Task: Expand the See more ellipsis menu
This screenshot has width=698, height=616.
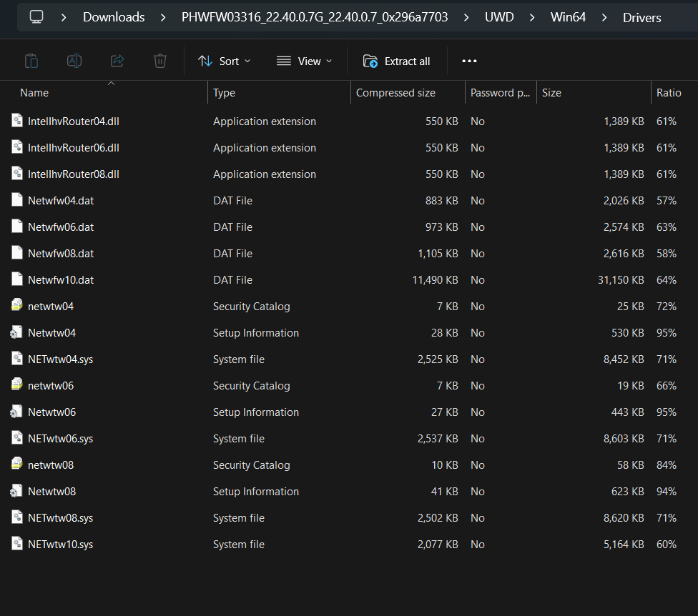Action: point(469,61)
